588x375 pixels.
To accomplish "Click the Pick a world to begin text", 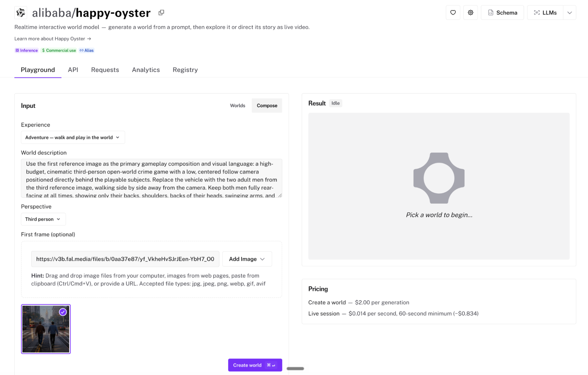I will point(439,215).
